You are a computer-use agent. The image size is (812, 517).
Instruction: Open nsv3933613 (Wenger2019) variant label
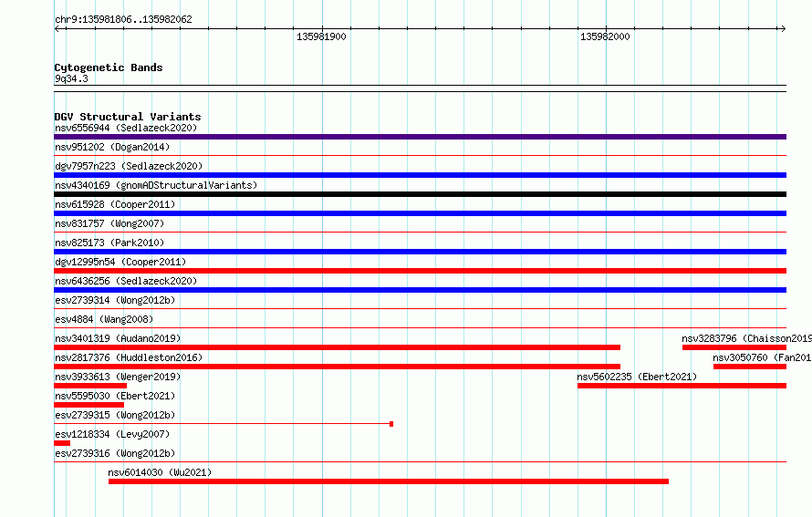pos(118,377)
